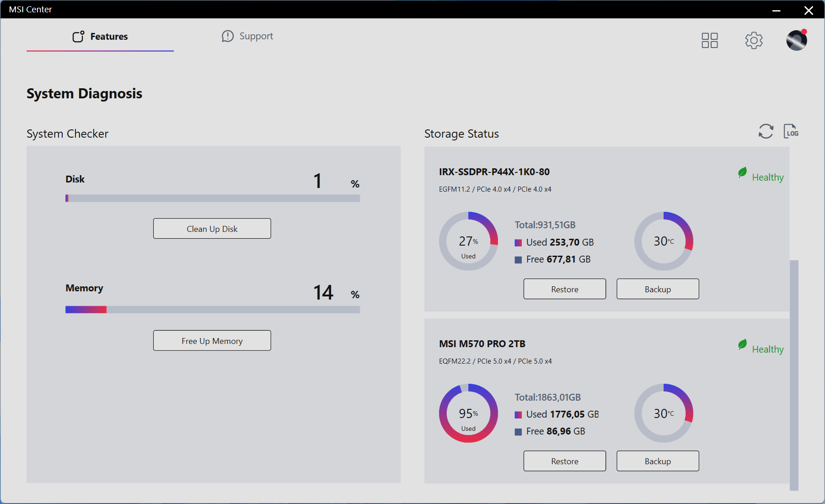The width and height of the screenshot is (825, 504).
Task: Click the Storage Status vertical scrollbar
Action: point(794,375)
